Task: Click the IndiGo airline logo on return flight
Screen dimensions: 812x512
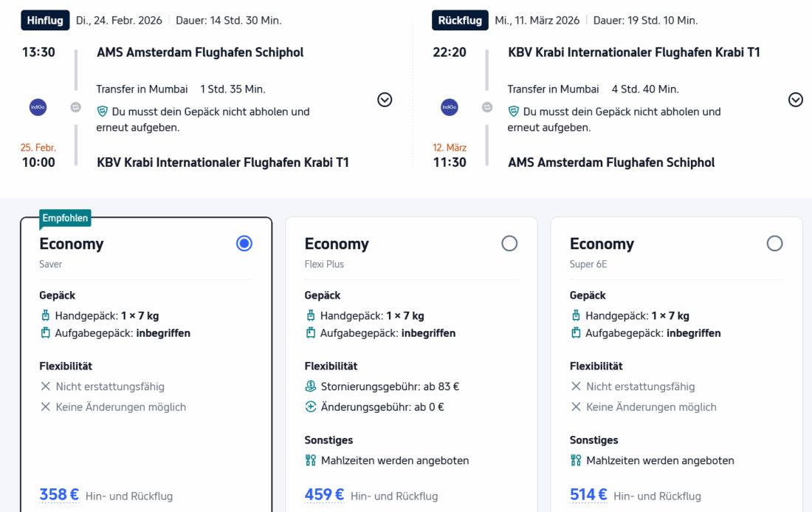Action: tap(449, 107)
